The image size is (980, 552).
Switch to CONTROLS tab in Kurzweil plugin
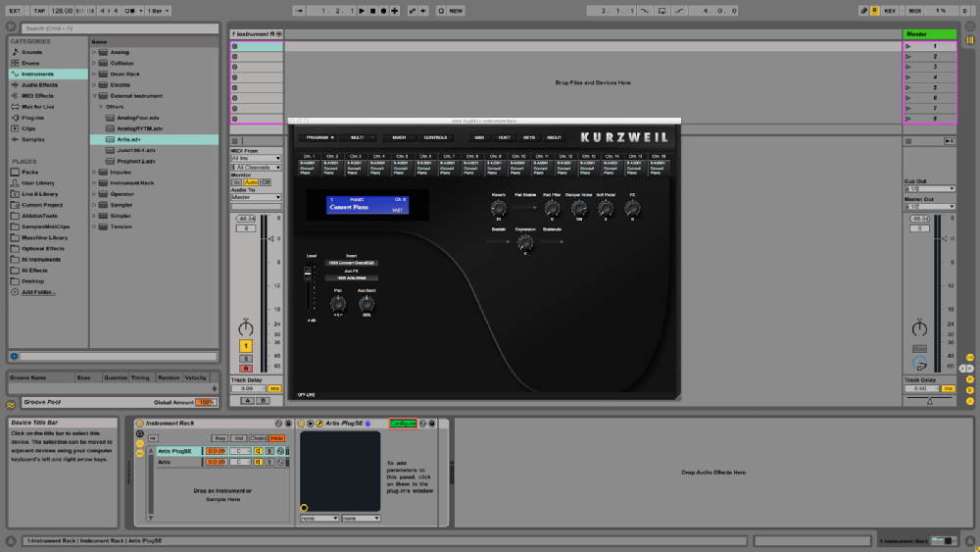[x=435, y=137]
